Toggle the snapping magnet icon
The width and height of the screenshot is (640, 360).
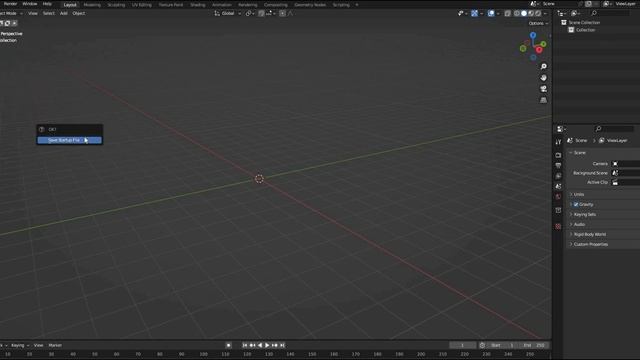pos(261,13)
